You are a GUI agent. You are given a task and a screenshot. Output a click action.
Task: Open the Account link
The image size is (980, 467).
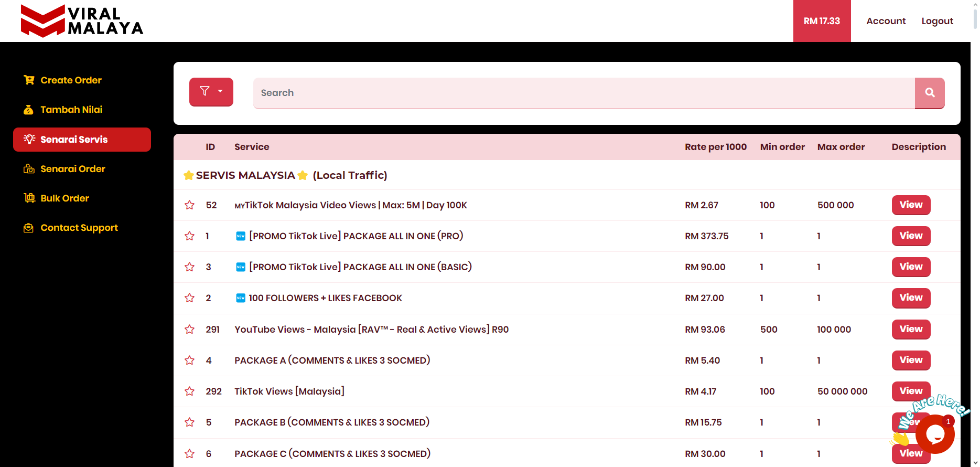click(x=886, y=21)
